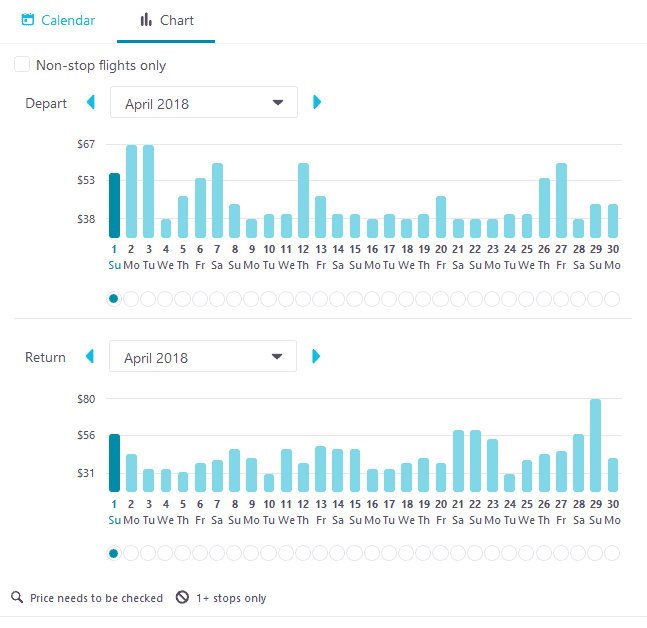This screenshot has width=647, height=628.
Task: Click the next month arrow for Depart
Action: [x=317, y=102]
